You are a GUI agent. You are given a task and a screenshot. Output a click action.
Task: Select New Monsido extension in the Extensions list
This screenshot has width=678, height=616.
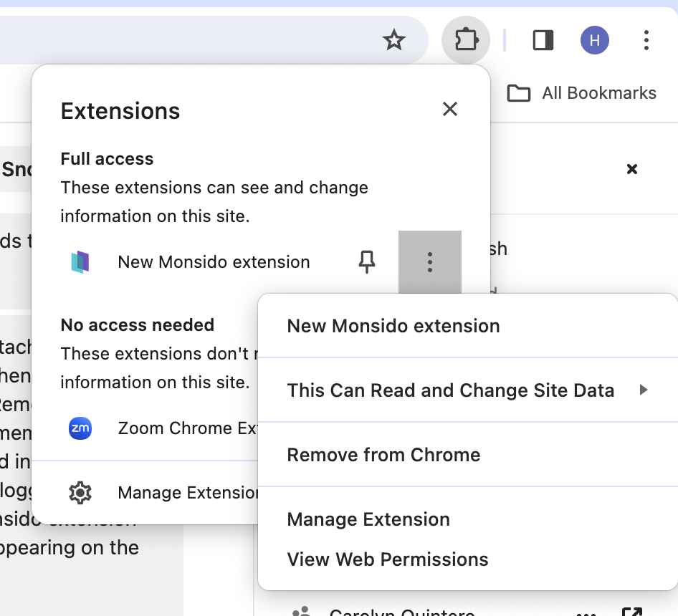pyautogui.click(x=214, y=262)
